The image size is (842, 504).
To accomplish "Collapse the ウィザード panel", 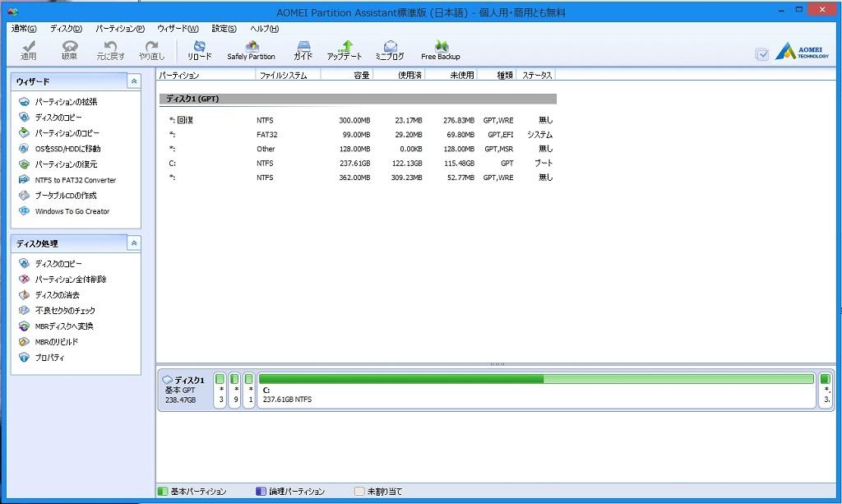I will pyautogui.click(x=134, y=81).
